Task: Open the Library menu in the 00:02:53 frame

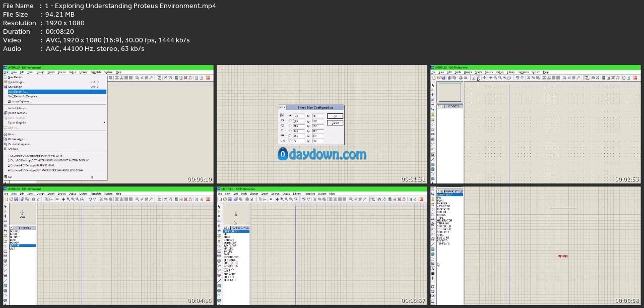Action: [510, 72]
